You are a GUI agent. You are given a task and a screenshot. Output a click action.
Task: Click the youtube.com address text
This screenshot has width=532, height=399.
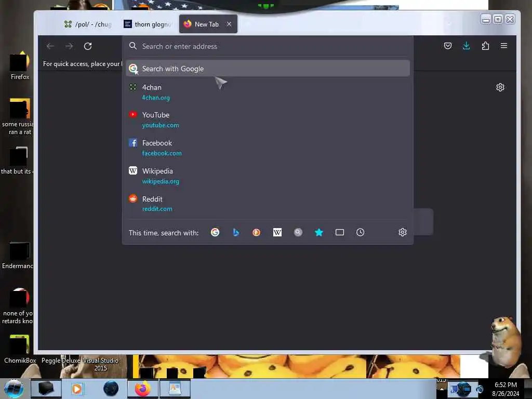[x=161, y=125]
